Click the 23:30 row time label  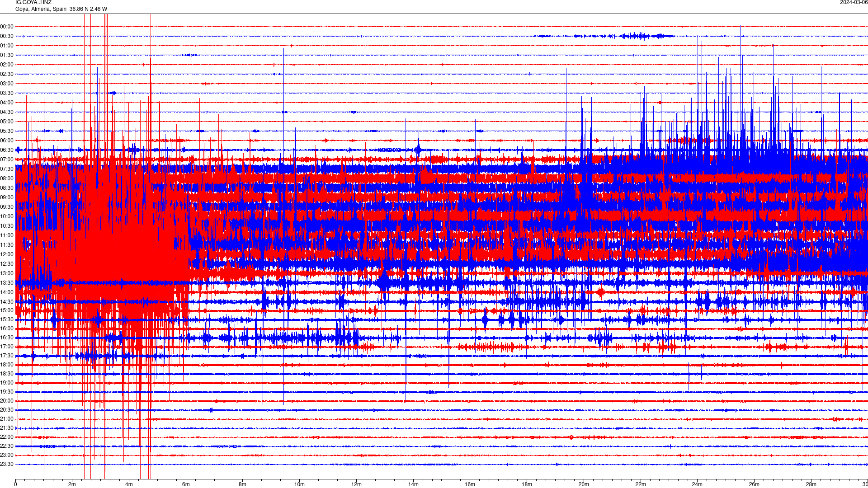(x=7, y=464)
